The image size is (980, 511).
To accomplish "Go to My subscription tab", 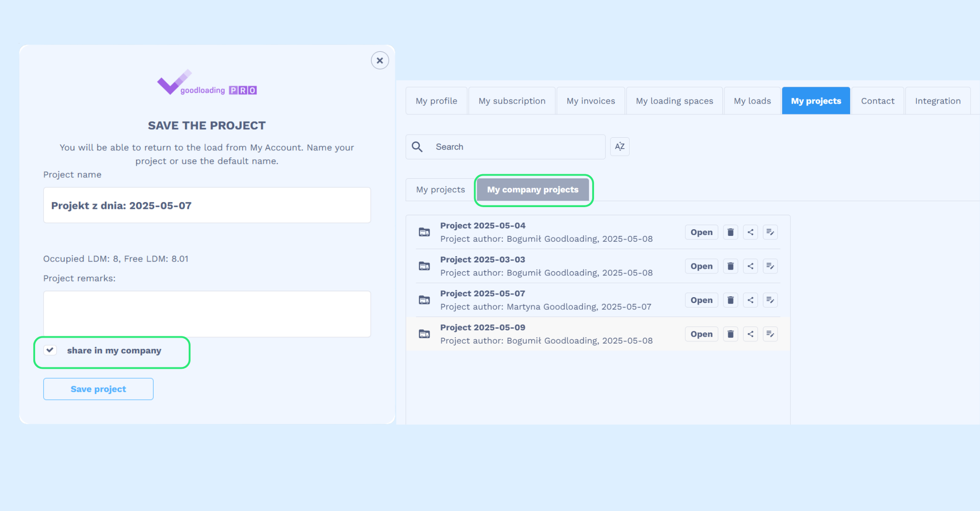I will 512,101.
